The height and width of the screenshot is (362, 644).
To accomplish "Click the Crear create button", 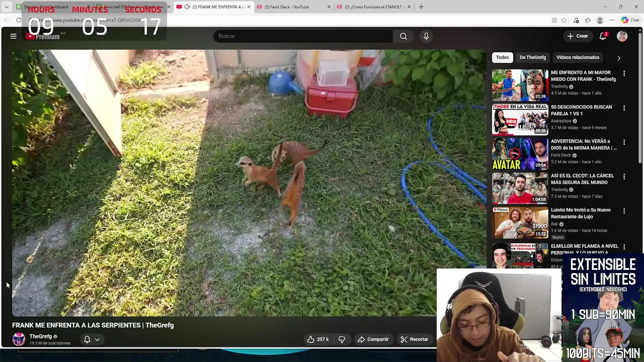I will click(578, 36).
